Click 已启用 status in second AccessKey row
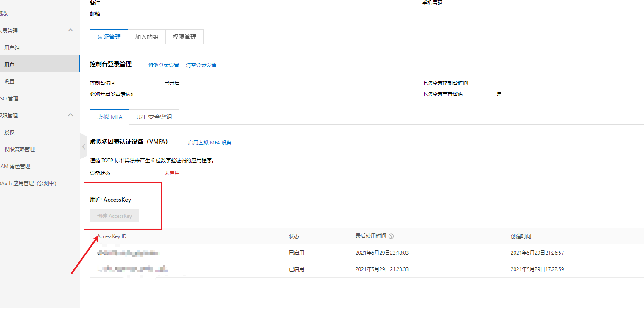644x311 pixels. [297, 269]
